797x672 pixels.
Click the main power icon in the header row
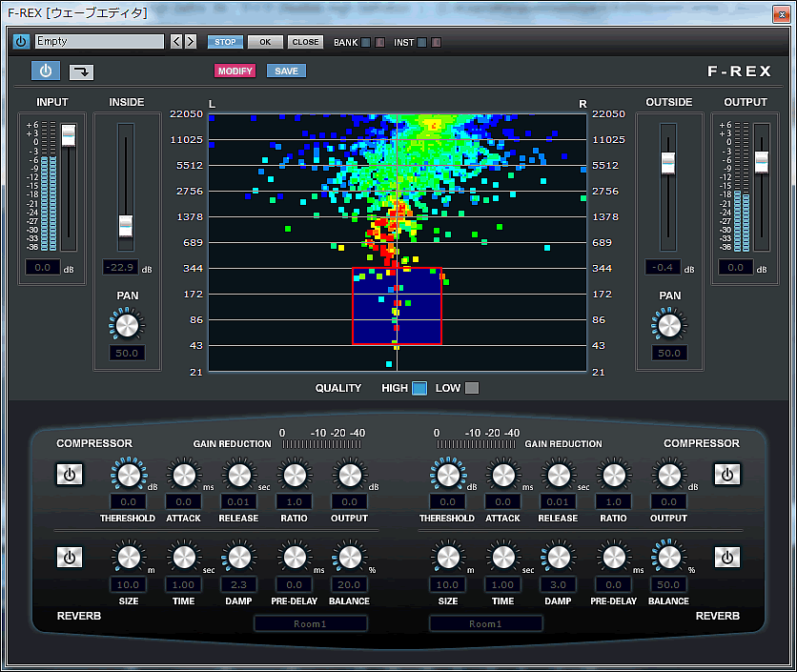click(x=20, y=41)
